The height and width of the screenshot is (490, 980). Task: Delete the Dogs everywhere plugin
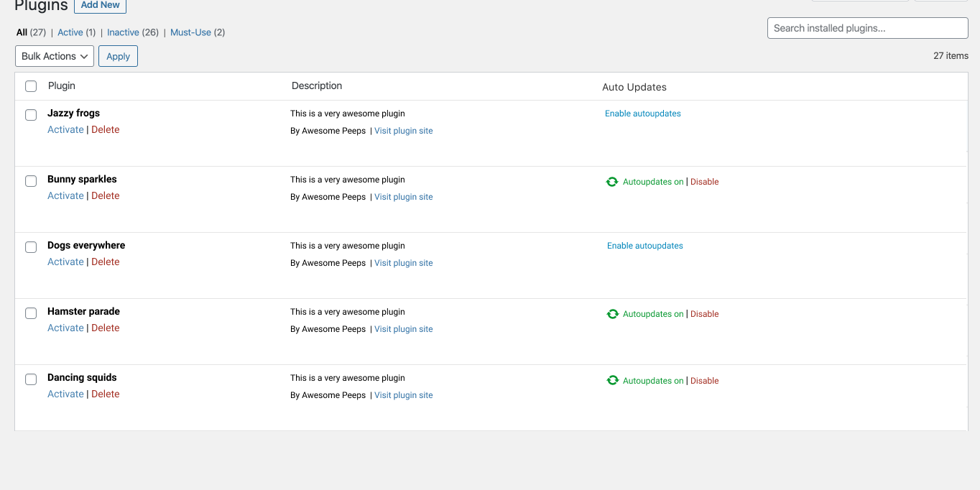click(106, 262)
